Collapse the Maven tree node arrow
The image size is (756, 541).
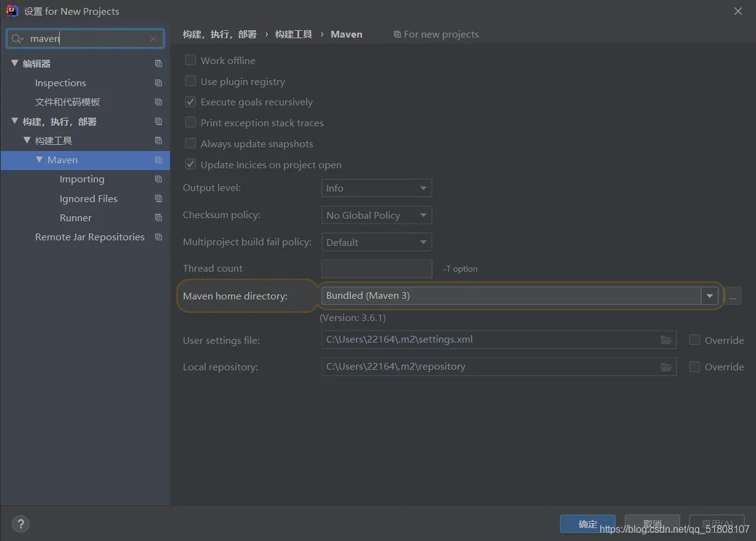39,160
